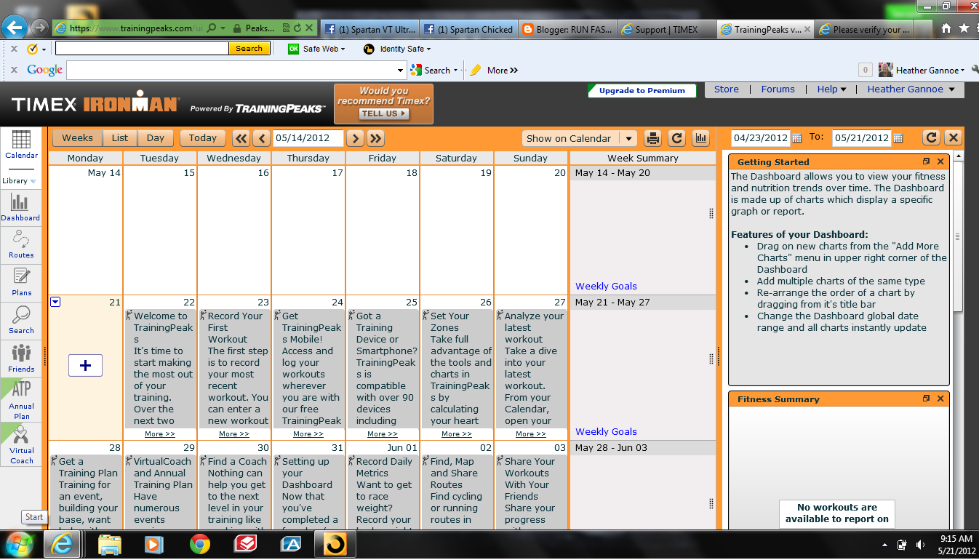This screenshot has width=979, height=560.
Task: Open the Friends sidebar icon
Action: 21,358
